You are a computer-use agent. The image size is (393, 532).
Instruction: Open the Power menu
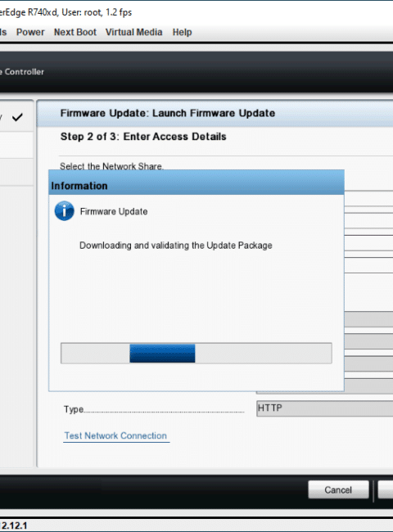30,32
